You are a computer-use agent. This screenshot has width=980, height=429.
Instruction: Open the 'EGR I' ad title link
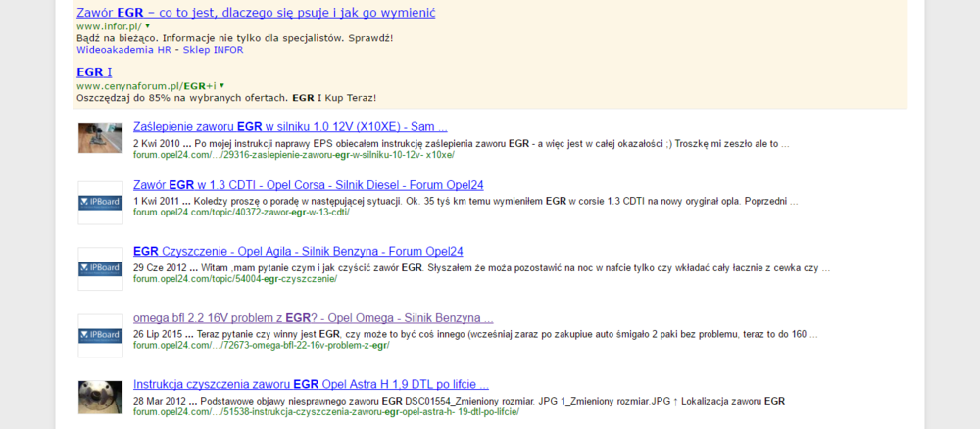(x=94, y=72)
